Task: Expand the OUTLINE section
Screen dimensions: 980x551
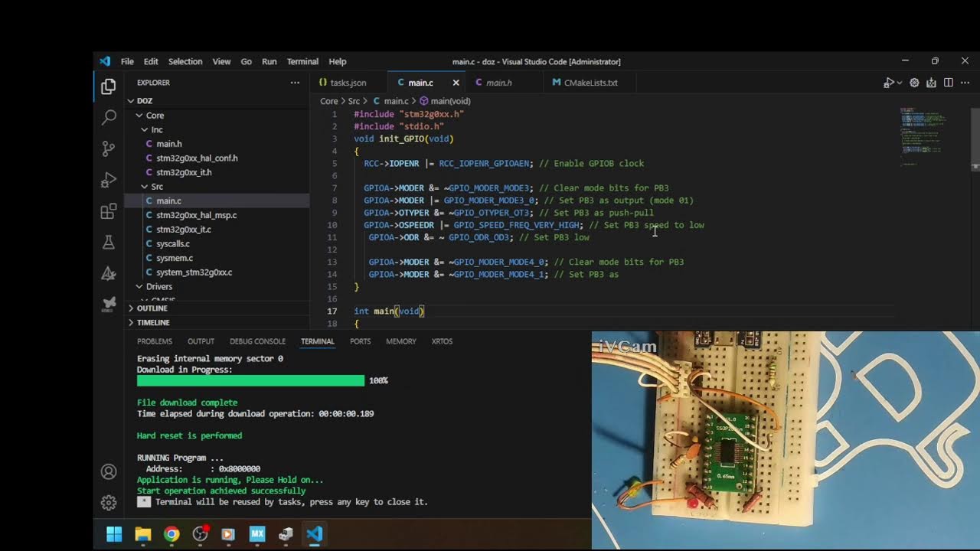Action: [x=217, y=308]
